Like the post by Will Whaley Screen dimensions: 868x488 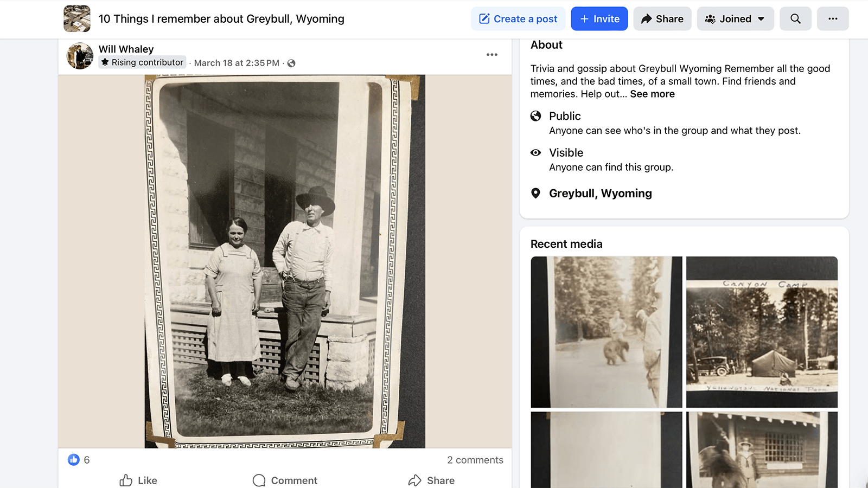[138, 480]
